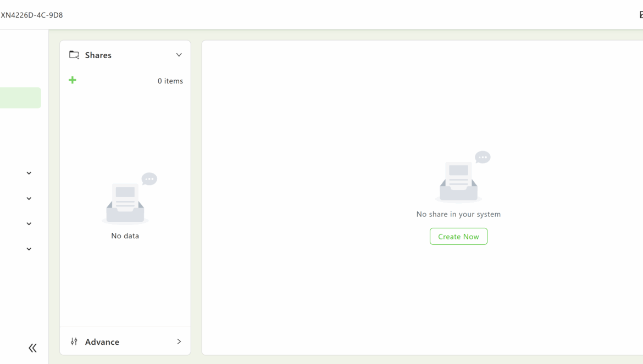Collapse the sidebar with the double-chevron icon
Image resolution: width=643 pixels, height=364 pixels.
[32, 348]
